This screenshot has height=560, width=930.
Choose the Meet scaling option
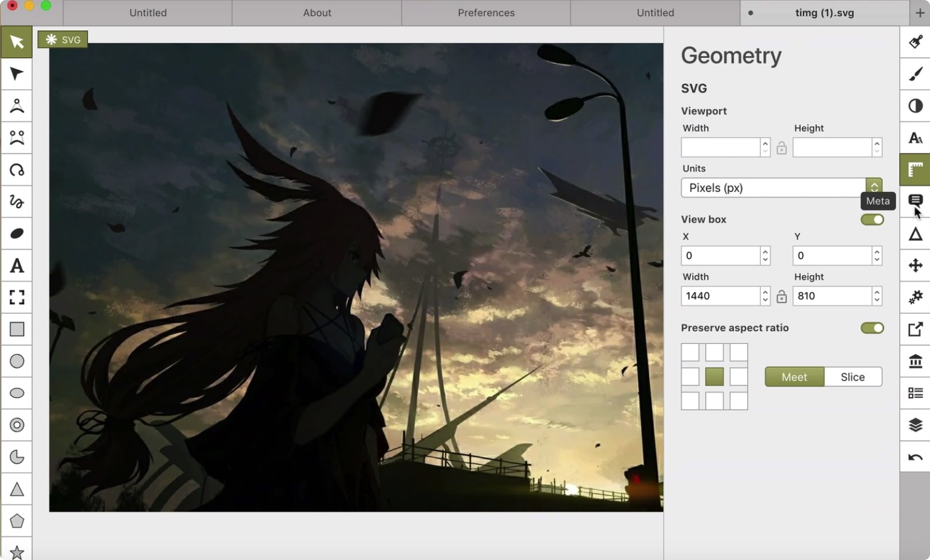[x=794, y=377]
